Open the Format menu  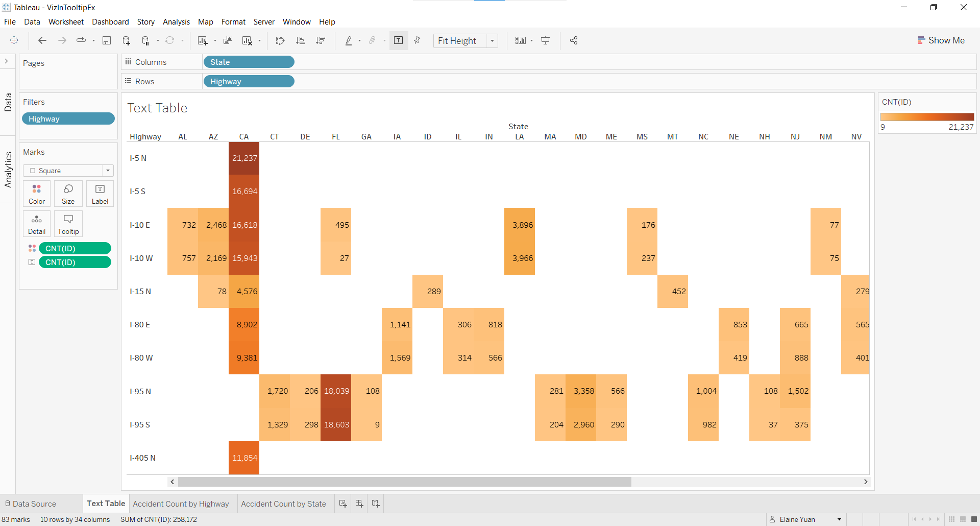pos(233,22)
